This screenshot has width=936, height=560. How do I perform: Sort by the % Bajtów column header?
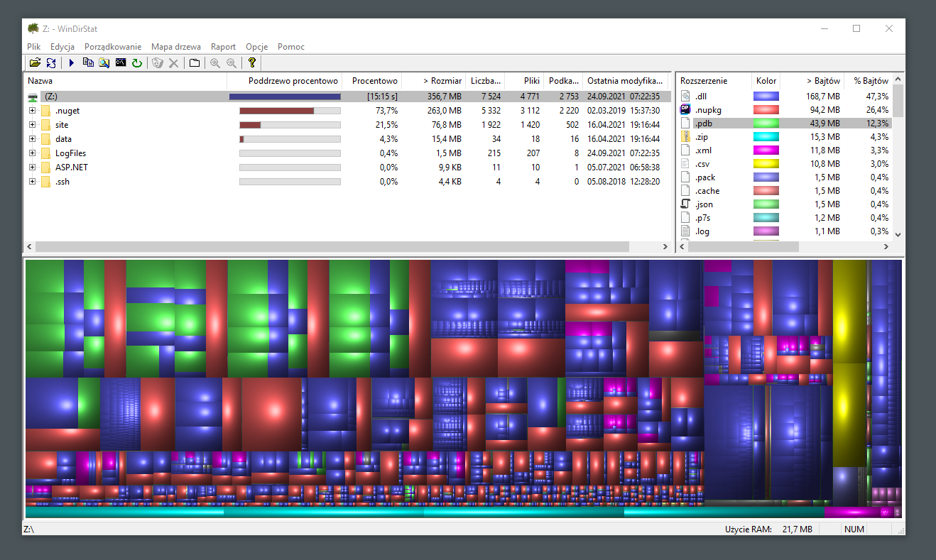pyautogui.click(x=870, y=81)
